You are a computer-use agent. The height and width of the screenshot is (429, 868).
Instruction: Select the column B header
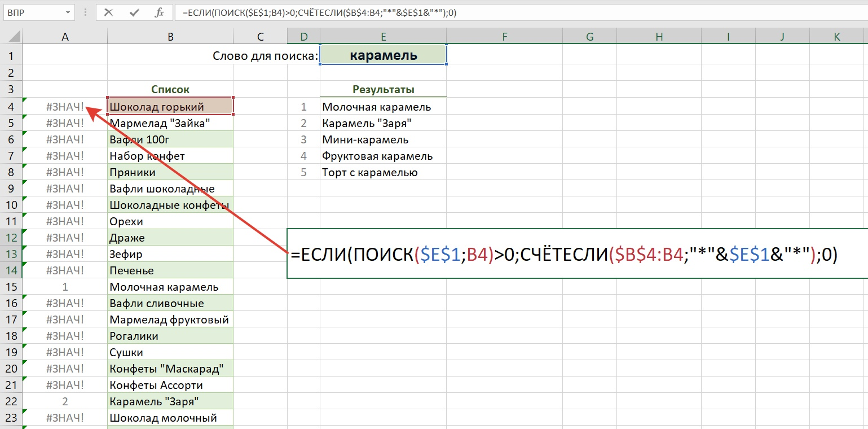[x=170, y=37]
